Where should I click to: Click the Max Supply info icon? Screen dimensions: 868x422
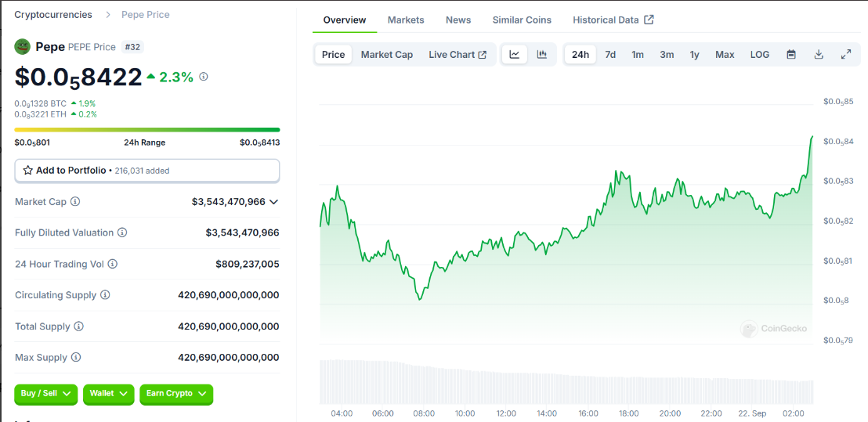click(x=77, y=357)
